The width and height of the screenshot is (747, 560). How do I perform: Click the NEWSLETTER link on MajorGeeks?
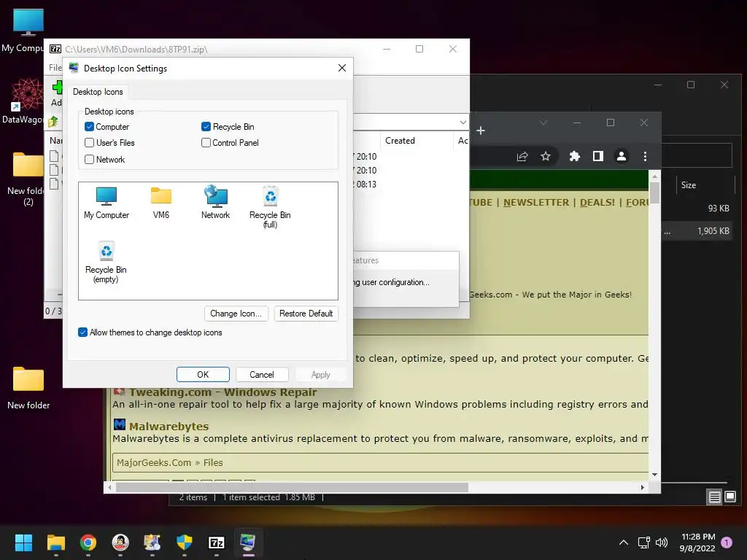(536, 203)
